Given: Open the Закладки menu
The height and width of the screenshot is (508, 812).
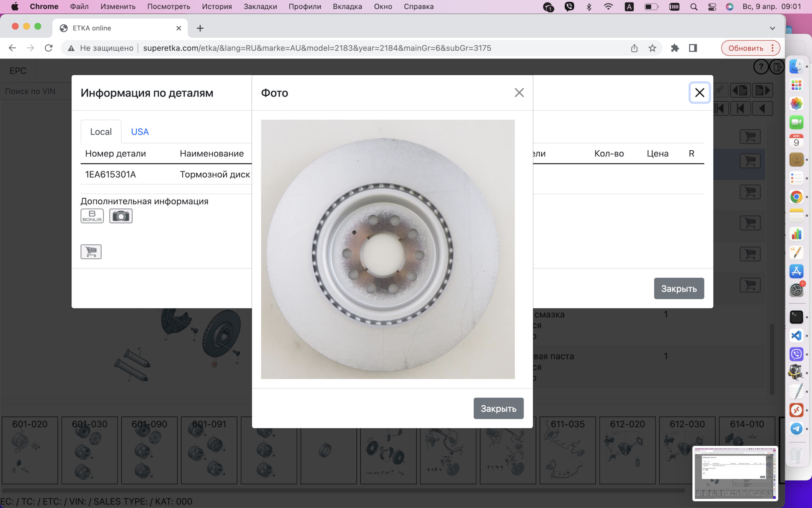Looking at the screenshot, I should [x=260, y=7].
